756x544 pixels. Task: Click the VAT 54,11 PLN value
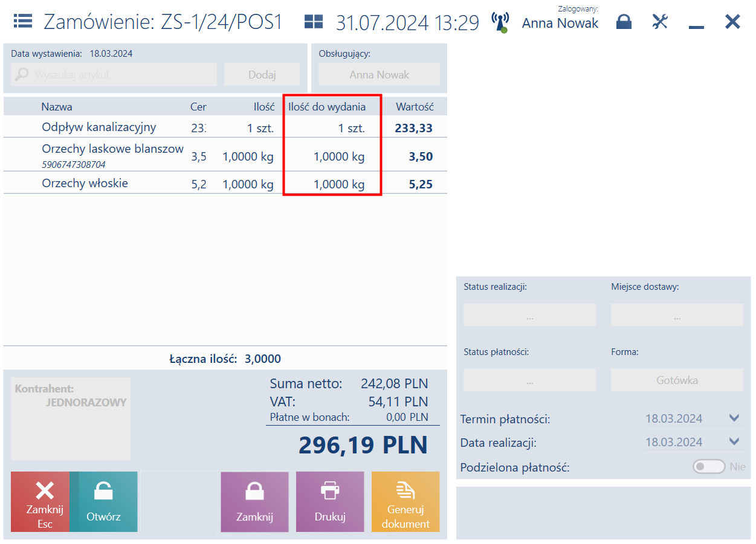point(398,402)
